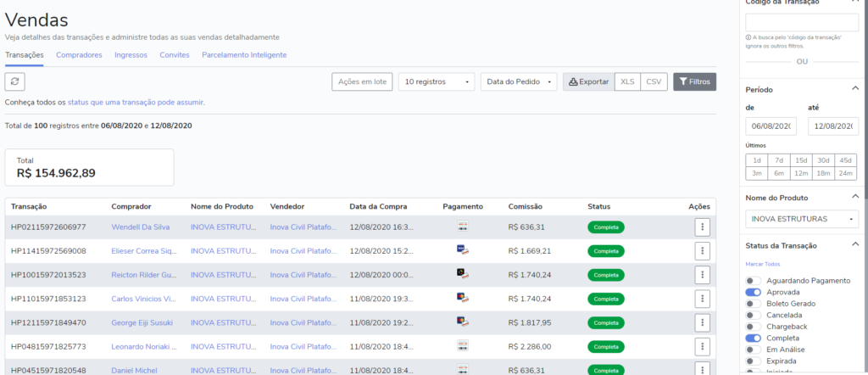Toggle the Chargeback status filter
Viewport: 868px width, 375px height.
[754, 327]
